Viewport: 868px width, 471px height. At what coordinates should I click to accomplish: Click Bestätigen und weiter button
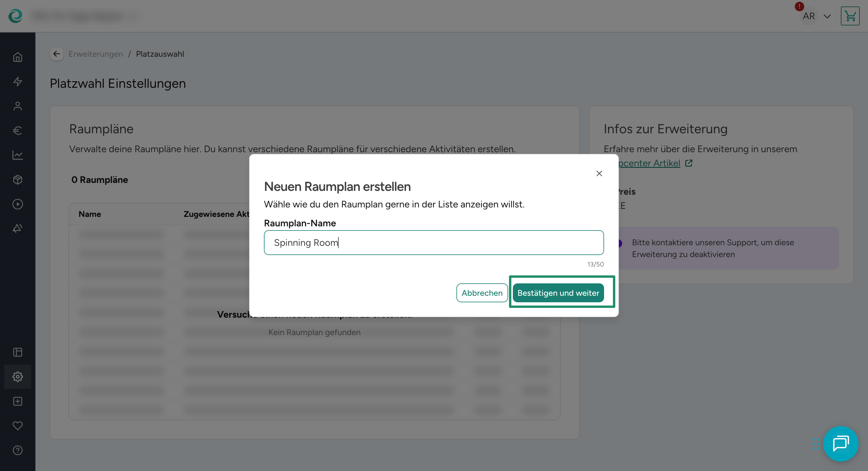[558, 293]
